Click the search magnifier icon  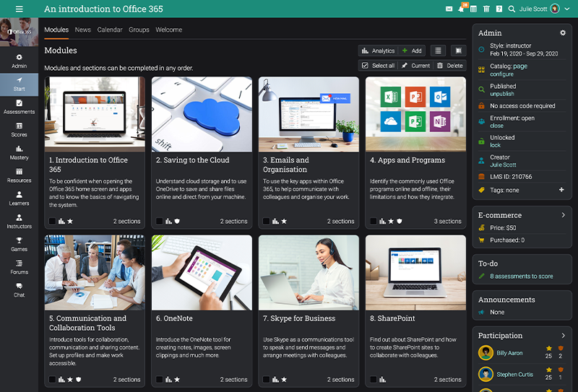coord(512,9)
